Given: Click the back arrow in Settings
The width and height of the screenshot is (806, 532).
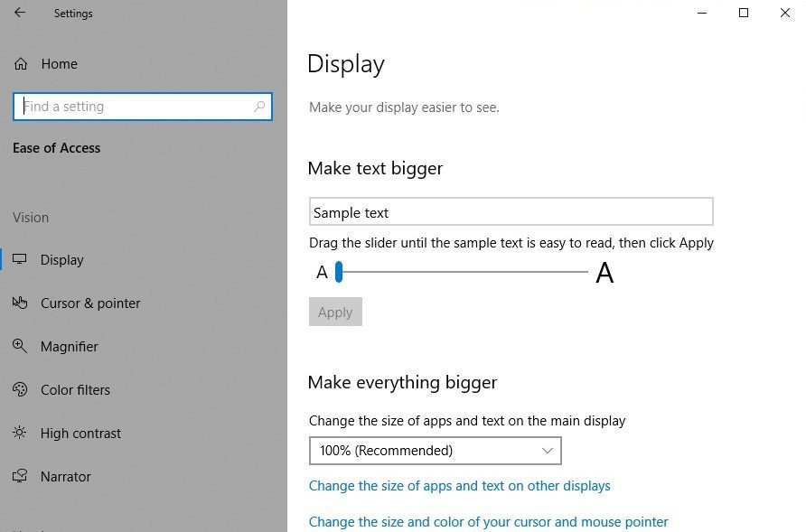Looking at the screenshot, I should [x=20, y=13].
